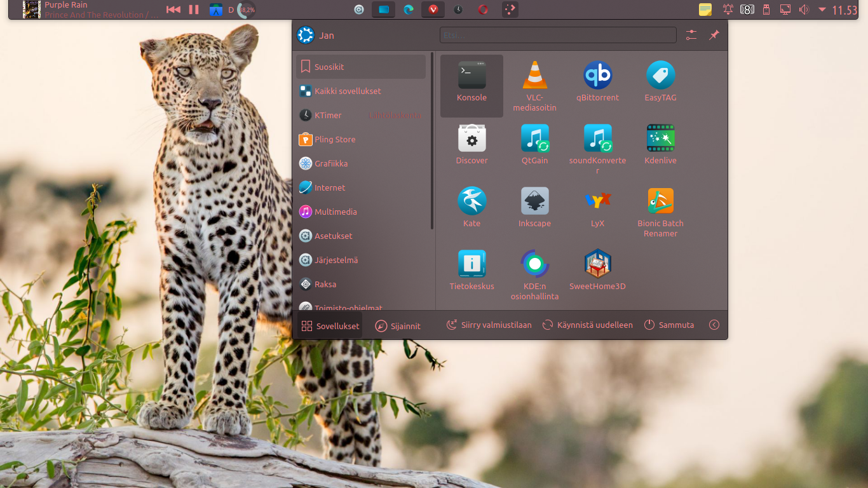
Task: Open the qBittorrent torrent client
Action: pos(597,76)
